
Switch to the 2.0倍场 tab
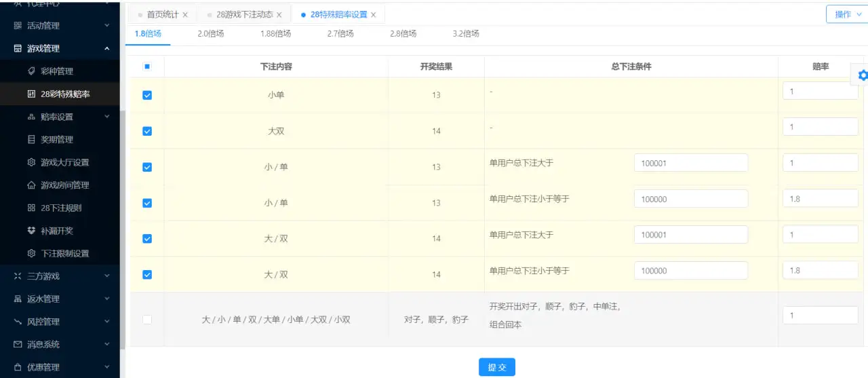[x=210, y=33]
